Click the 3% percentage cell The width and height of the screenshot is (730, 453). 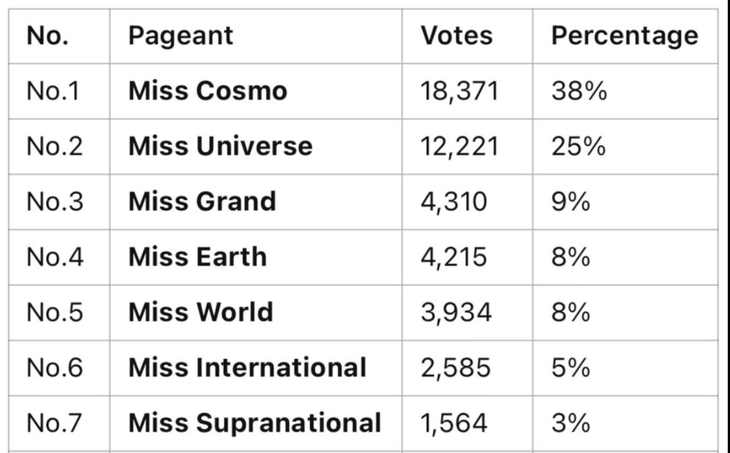[571, 423]
